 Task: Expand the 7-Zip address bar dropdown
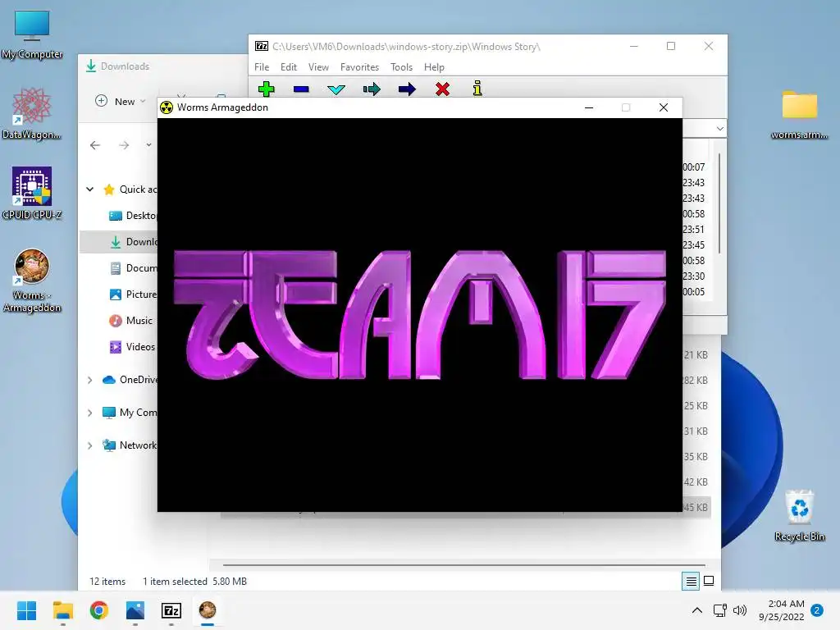pos(720,129)
